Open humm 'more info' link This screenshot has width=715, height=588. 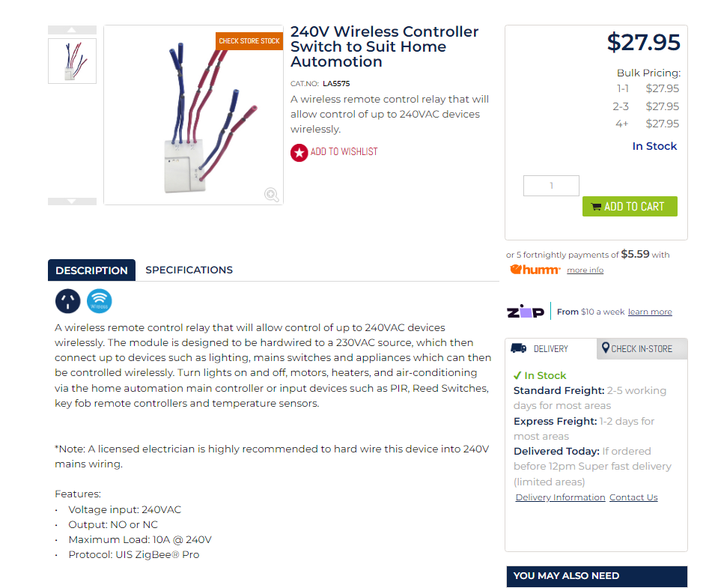point(585,270)
